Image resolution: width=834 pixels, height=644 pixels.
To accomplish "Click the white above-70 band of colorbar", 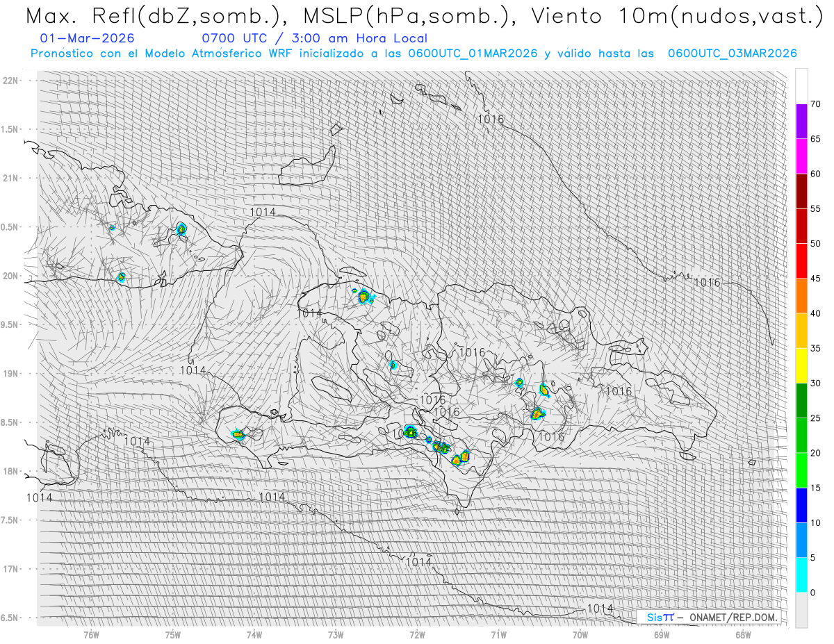I will (801, 86).
